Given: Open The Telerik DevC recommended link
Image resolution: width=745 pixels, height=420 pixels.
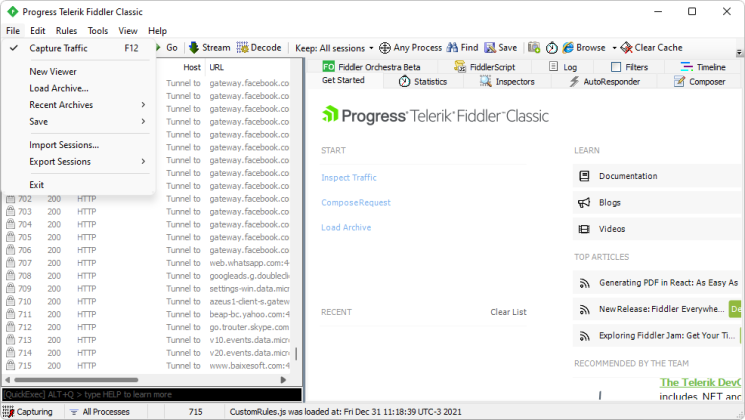Looking at the screenshot, I should pyautogui.click(x=700, y=382).
